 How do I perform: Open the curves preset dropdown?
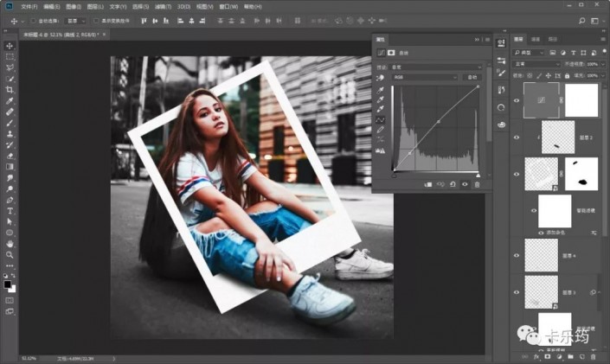tap(436, 67)
